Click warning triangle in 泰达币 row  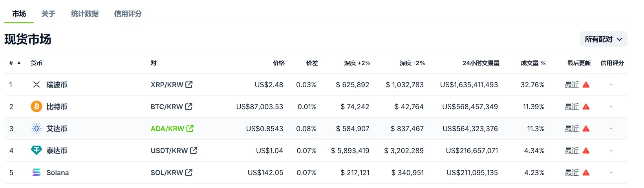pos(586,150)
